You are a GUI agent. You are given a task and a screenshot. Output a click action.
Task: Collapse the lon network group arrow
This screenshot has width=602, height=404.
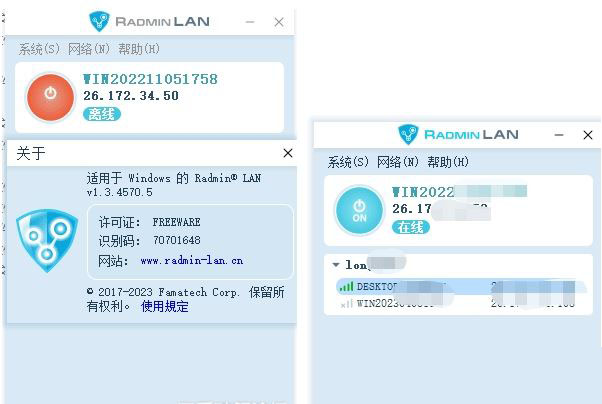coord(336,265)
